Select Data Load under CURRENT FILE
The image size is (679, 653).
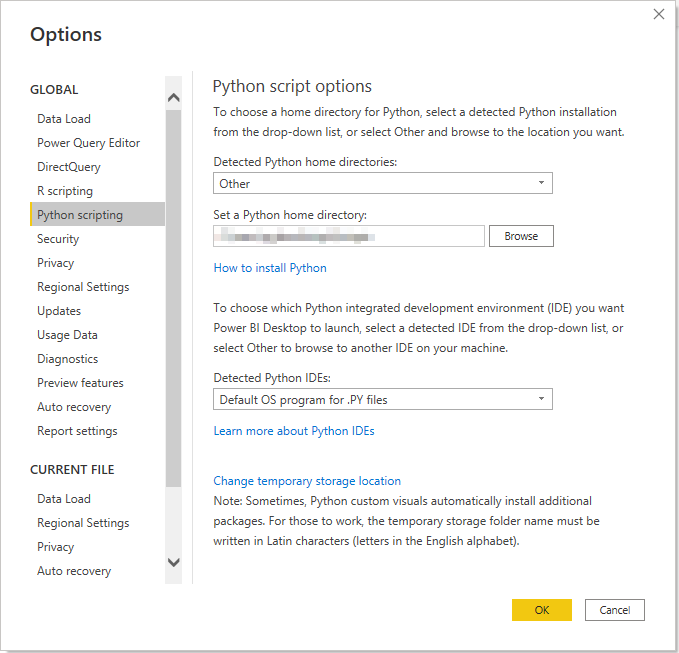(64, 499)
